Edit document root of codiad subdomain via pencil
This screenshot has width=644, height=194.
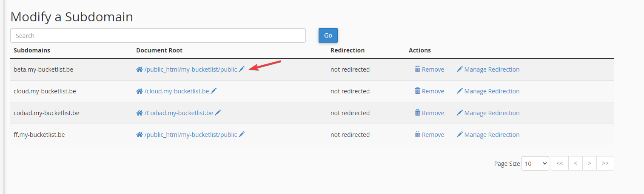(x=218, y=113)
